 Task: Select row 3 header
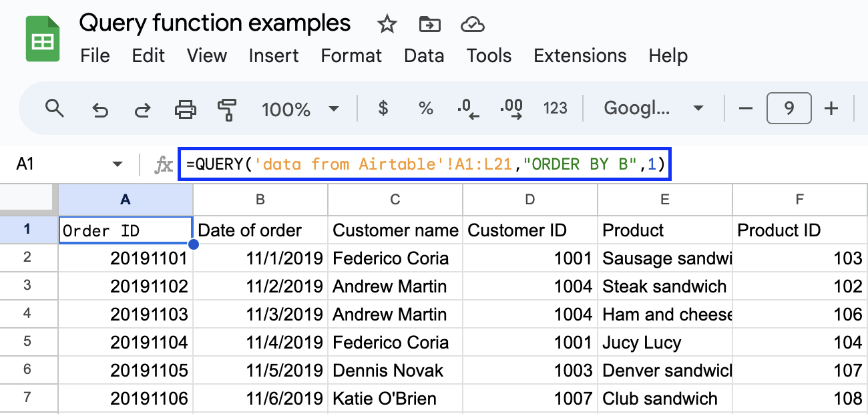tap(29, 286)
